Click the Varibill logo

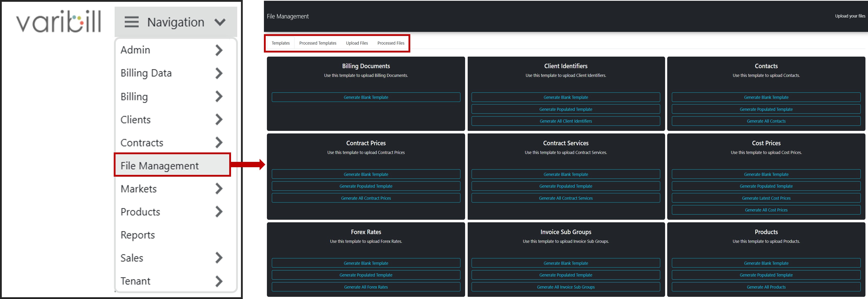59,22
